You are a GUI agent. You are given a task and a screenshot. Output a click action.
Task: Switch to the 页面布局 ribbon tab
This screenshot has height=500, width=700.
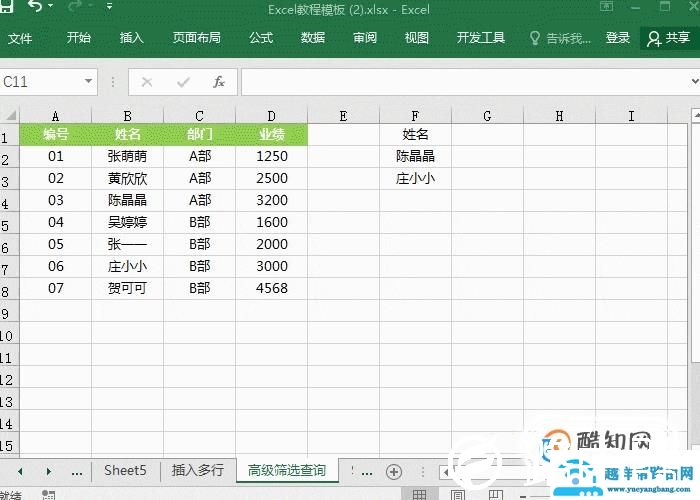click(x=197, y=38)
